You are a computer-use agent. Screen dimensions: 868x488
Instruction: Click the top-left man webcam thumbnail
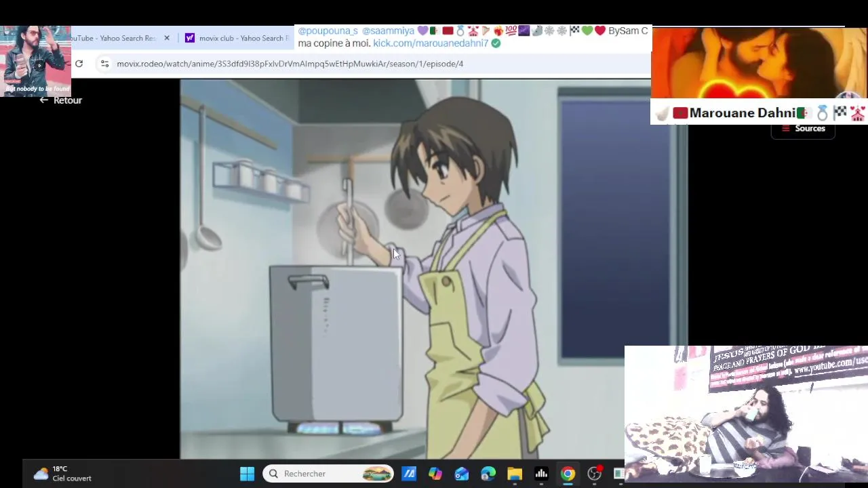[35, 61]
